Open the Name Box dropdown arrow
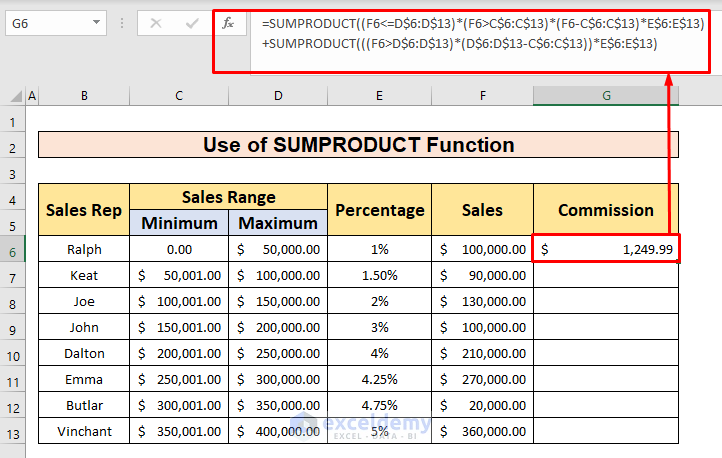Viewport: 722px width, 458px height. click(96, 22)
